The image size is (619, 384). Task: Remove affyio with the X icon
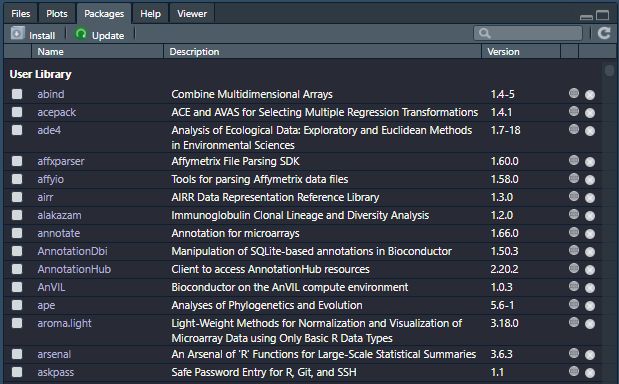(590, 180)
